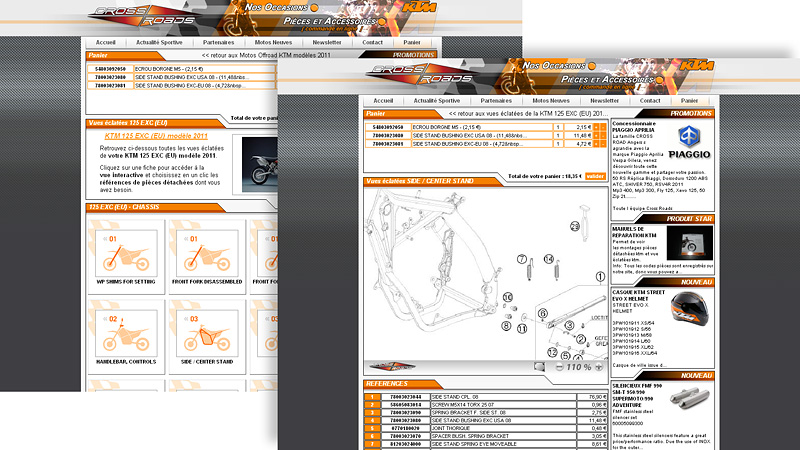Click the Piaggio logo in the Promotions panel
This screenshot has width=800, height=450.
689,142
